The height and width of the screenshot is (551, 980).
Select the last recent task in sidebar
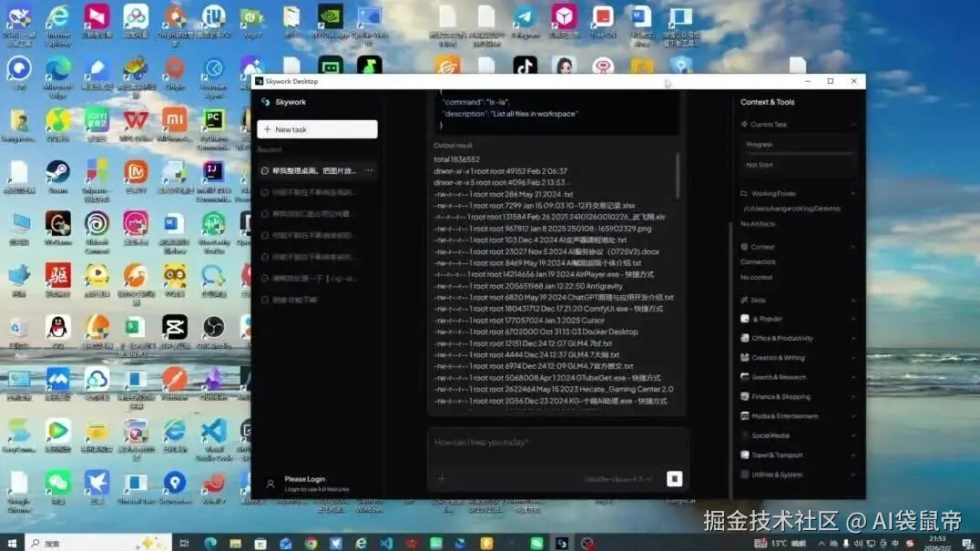[x=317, y=300]
